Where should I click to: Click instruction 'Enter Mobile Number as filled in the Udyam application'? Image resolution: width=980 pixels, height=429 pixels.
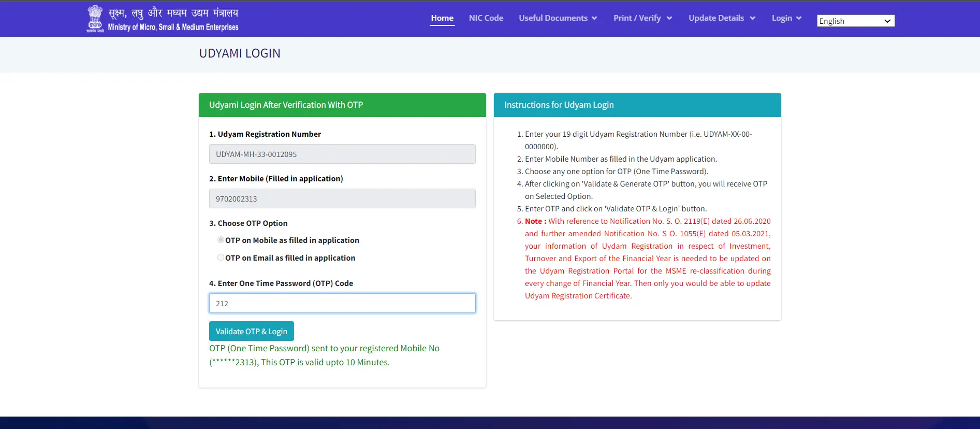621,159
